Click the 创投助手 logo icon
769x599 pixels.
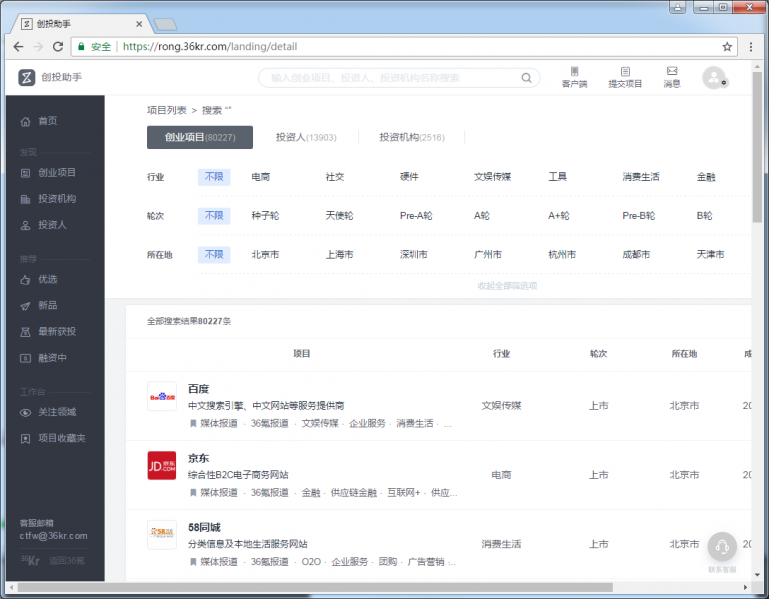click(x=27, y=77)
